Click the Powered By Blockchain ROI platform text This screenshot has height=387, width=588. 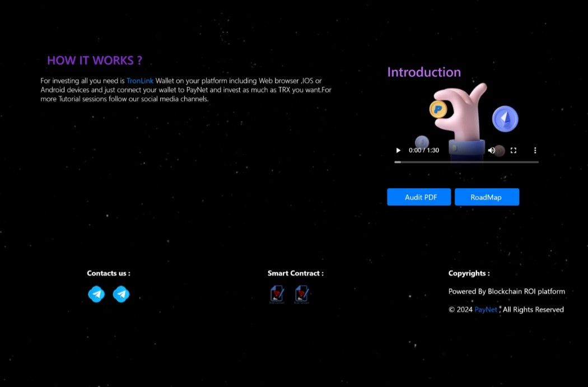point(506,291)
